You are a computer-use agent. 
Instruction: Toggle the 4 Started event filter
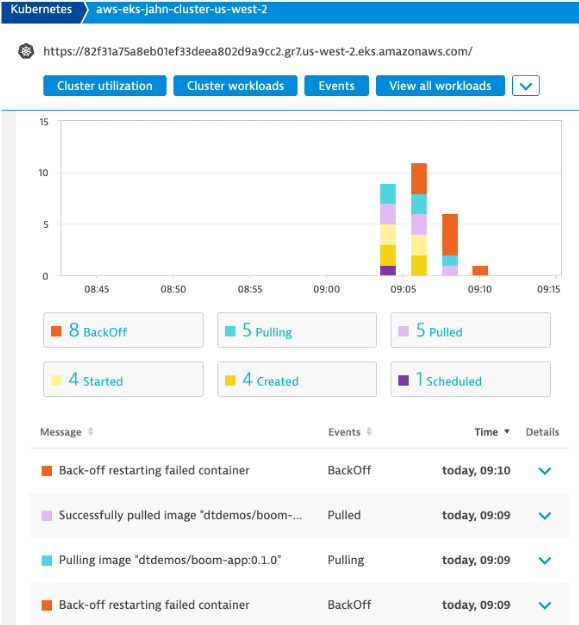point(124,379)
